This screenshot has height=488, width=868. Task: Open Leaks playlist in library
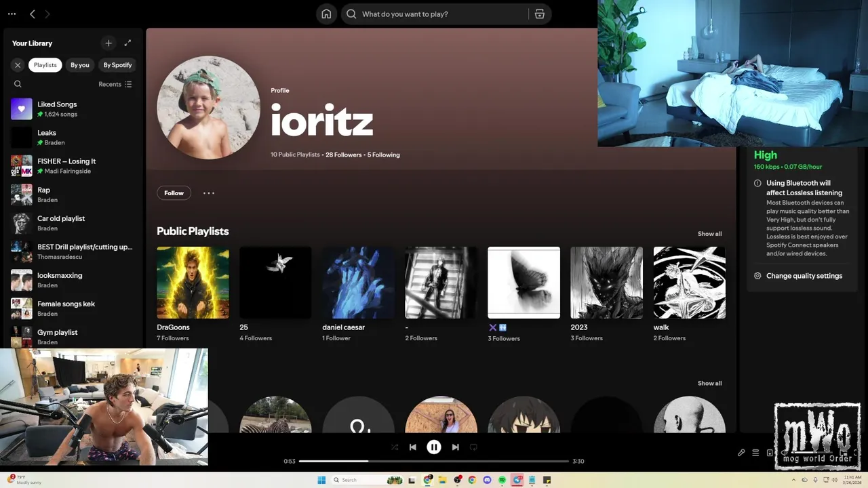point(73,138)
